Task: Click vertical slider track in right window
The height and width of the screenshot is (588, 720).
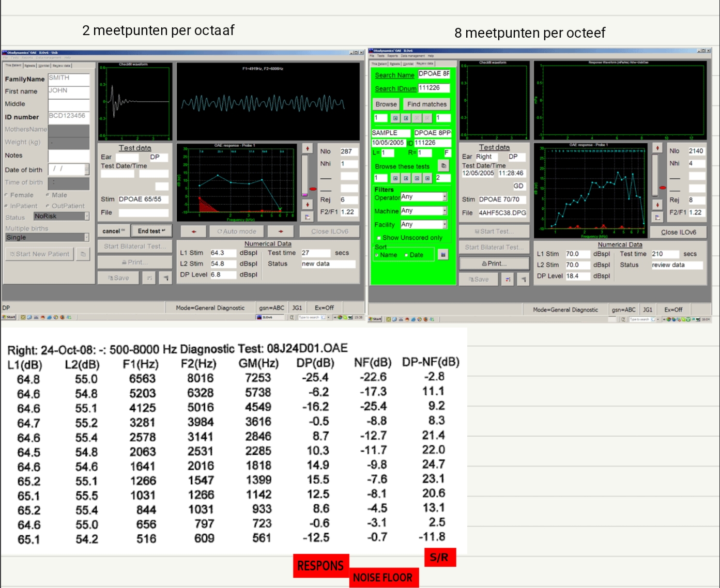Action: pos(655,175)
